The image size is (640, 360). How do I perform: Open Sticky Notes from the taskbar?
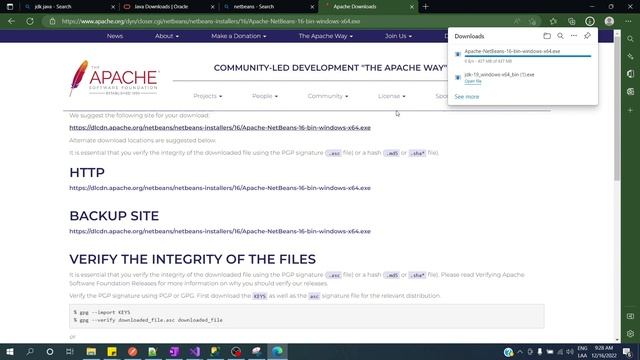tap(112, 351)
